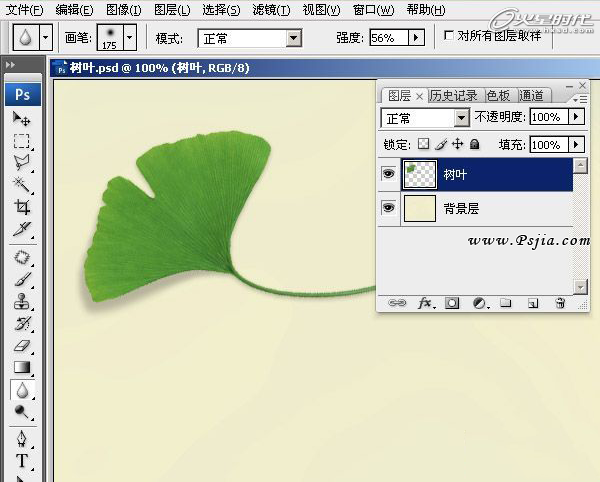
Task: Select the Magic Wand tool
Action: click(21, 185)
